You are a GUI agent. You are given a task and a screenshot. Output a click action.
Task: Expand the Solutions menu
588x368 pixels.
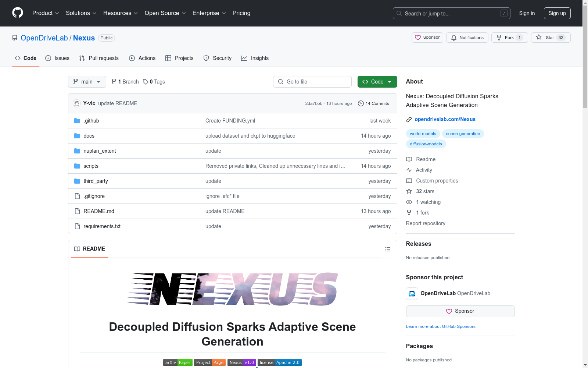pos(81,13)
